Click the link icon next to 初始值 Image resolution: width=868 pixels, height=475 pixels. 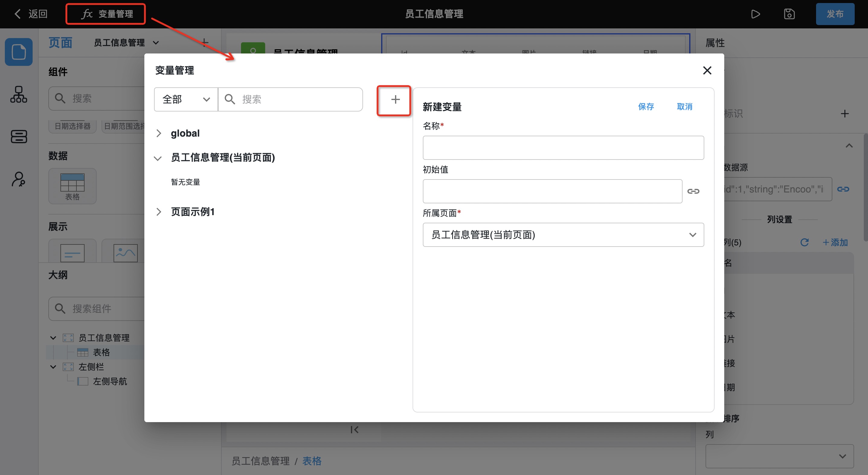tap(693, 191)
